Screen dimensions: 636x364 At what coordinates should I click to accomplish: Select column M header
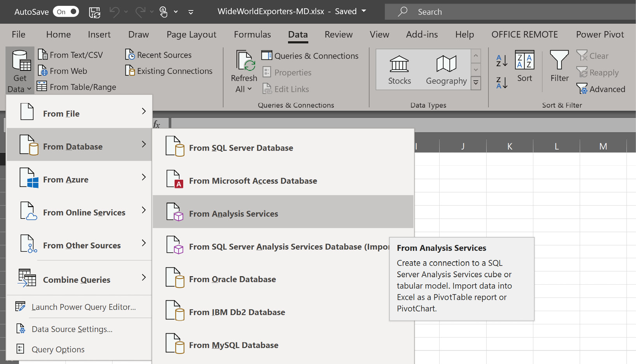[x=603, y=146]
